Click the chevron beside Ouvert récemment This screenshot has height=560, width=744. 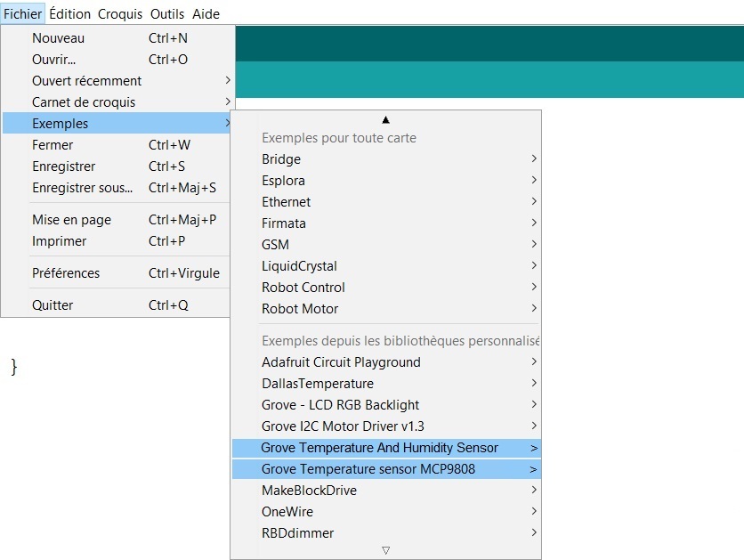[228, 80]
